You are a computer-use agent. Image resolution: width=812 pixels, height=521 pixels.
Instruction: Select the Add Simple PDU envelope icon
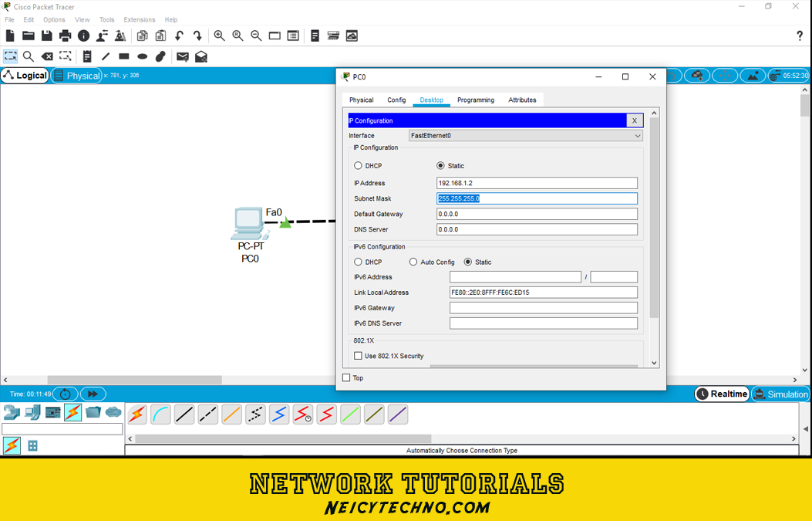point(182,56)
